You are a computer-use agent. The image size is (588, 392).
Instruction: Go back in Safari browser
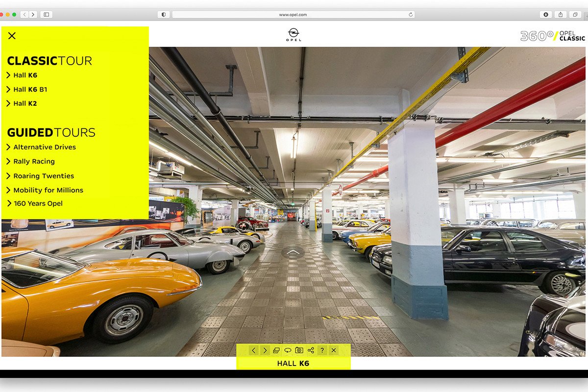[x=24, y=15]
